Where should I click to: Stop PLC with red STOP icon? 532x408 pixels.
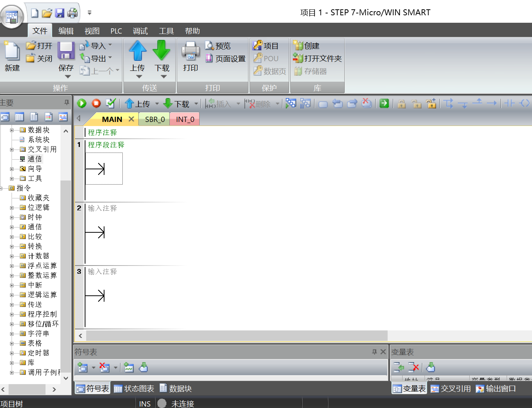click(96, 103)
